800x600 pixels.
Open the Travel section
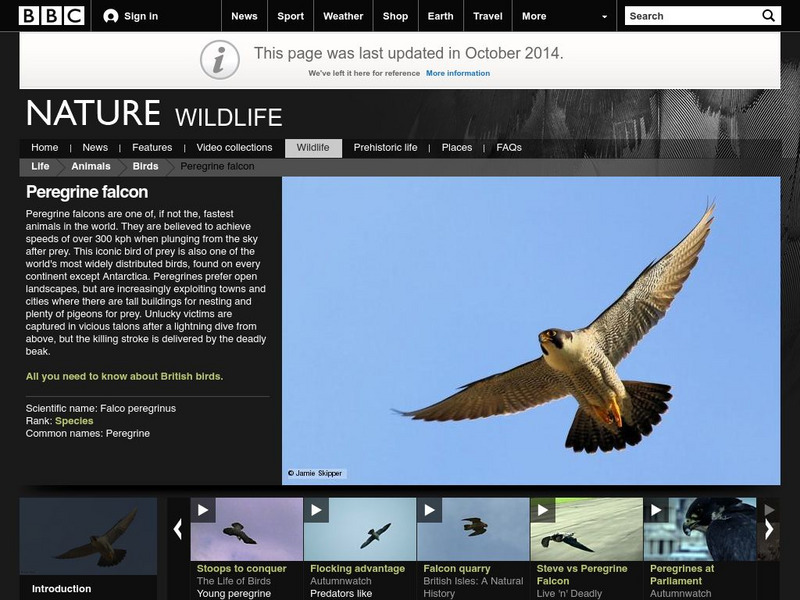point(488,16)
